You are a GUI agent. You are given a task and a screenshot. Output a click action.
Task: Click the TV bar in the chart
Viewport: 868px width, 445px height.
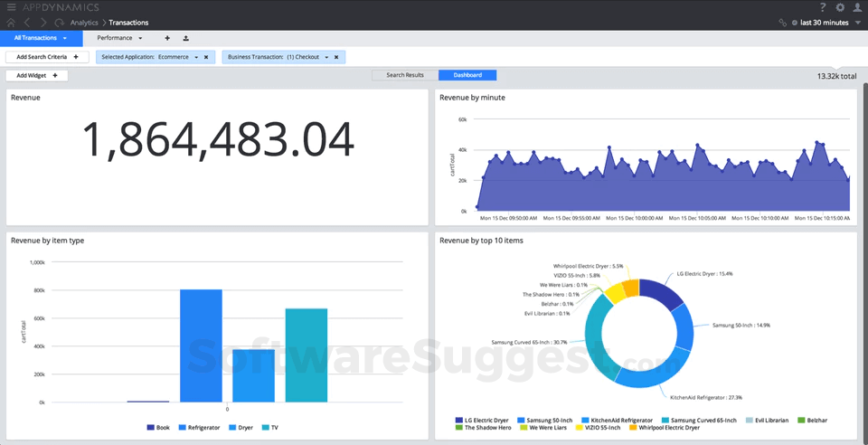pyautogui.click(x=307, y=355)
